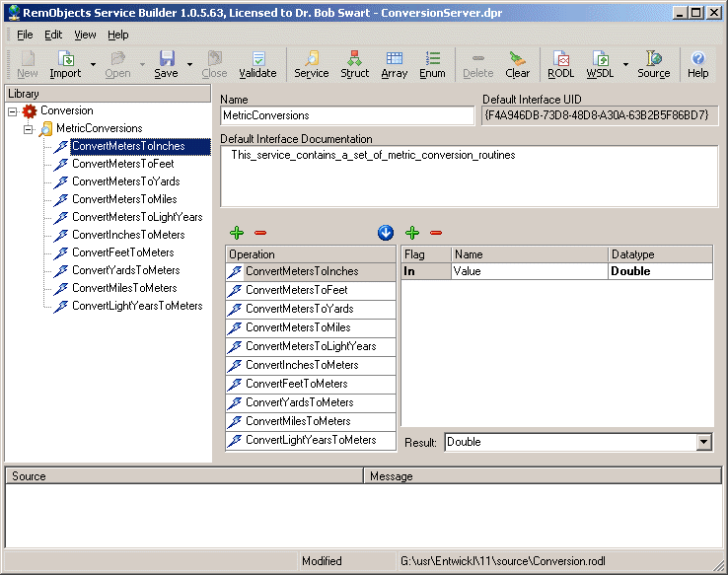Remove a parameter with the red minus
Viewport: 728px width, 575px height.
436,233
